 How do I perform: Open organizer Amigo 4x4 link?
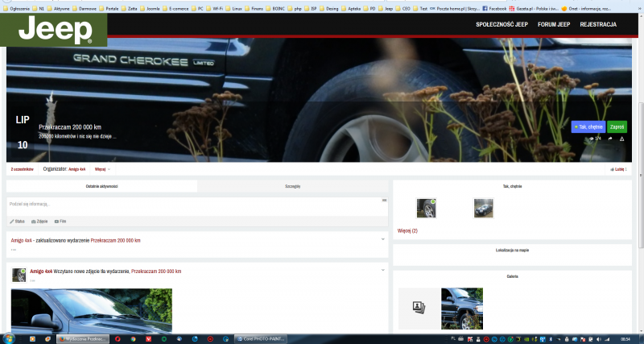76,169
